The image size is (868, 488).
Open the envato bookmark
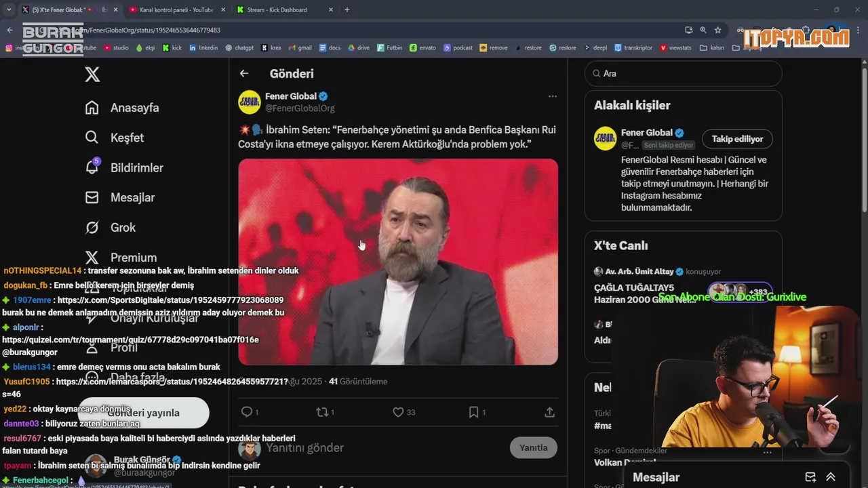pyautogui.click(x=423, y=48)
